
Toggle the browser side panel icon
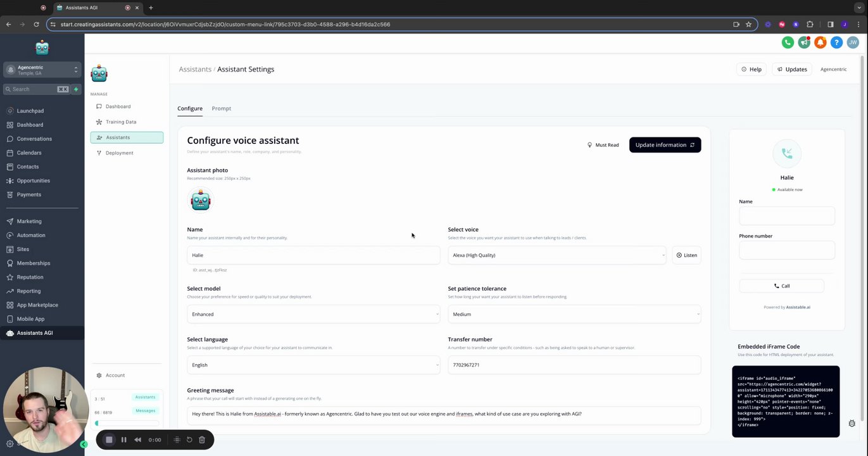click(x=831, y=24)
